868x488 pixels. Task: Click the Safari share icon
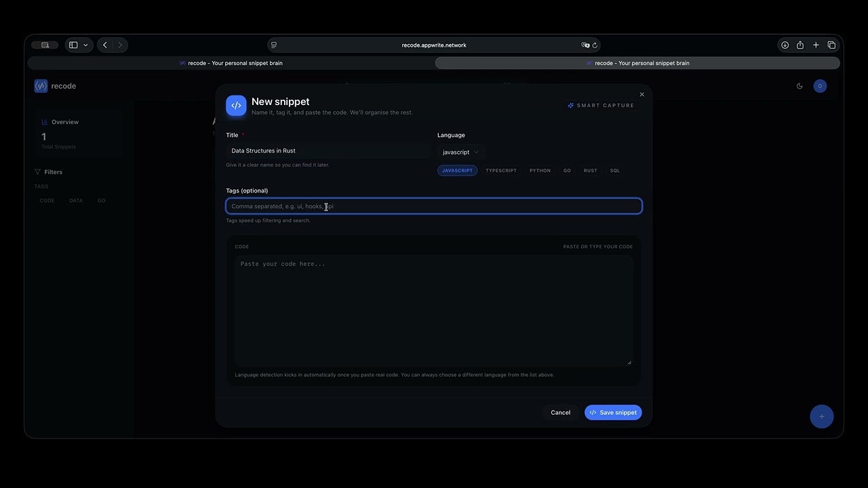pos(800,45)
